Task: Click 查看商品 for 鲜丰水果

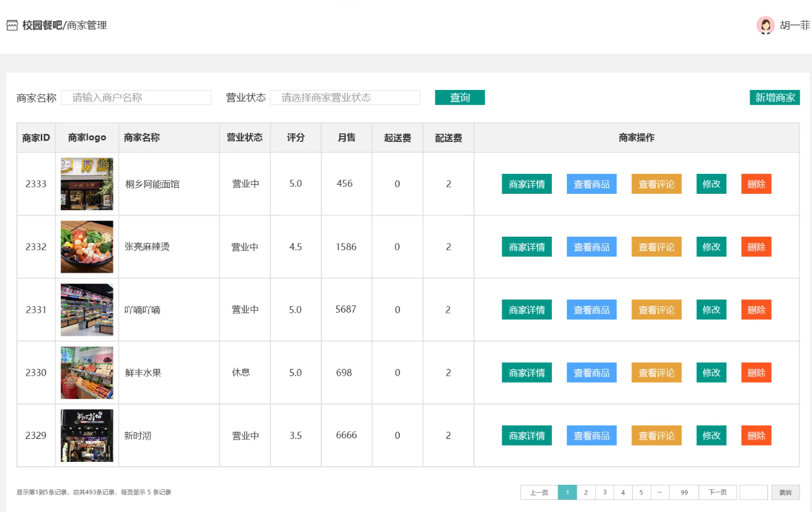Action: [592, 373]
